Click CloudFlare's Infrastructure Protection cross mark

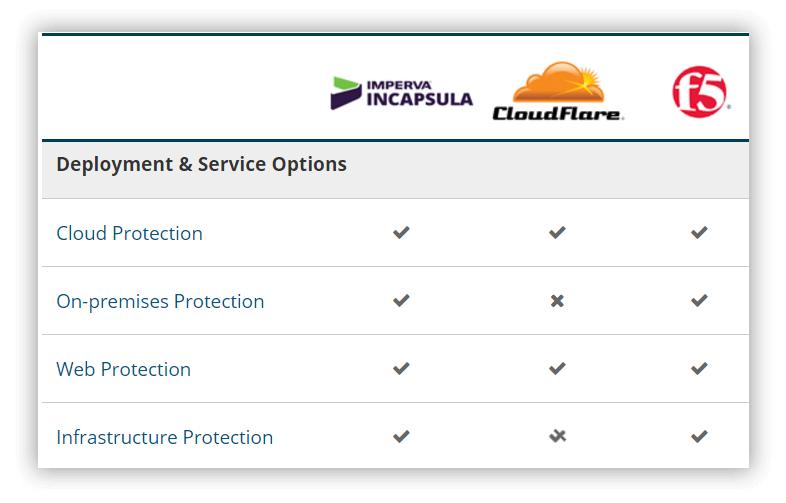557,436
